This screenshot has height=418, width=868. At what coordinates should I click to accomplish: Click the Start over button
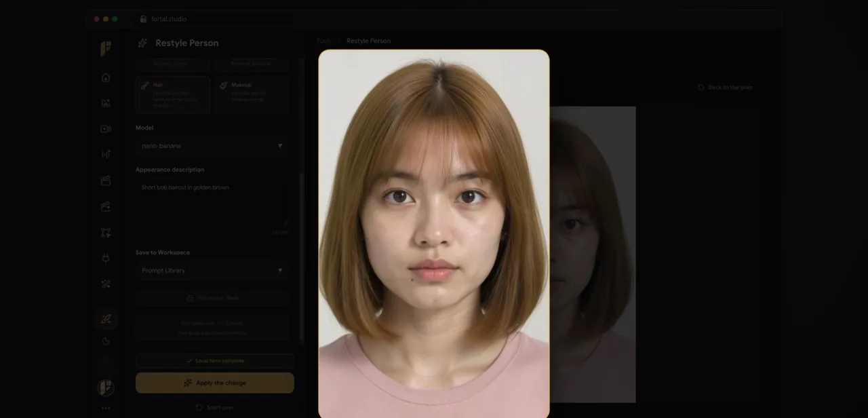[x=215, y=407]
